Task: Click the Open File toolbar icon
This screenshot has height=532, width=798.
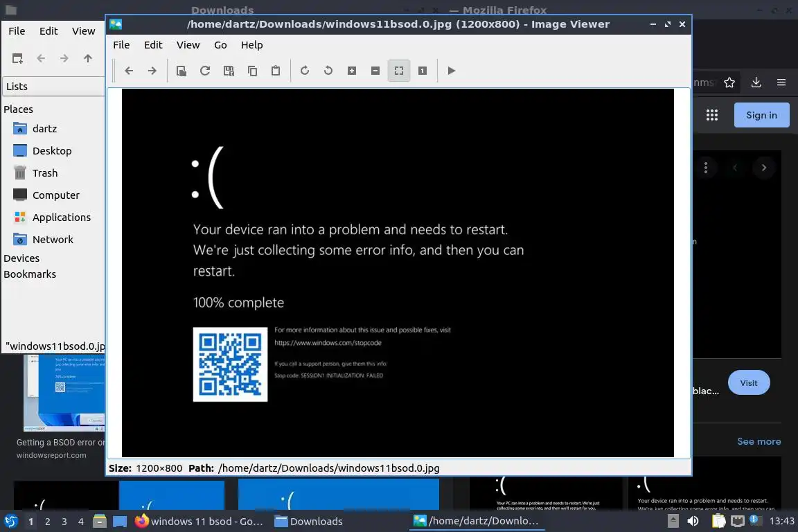Action: tap(181, 71)
